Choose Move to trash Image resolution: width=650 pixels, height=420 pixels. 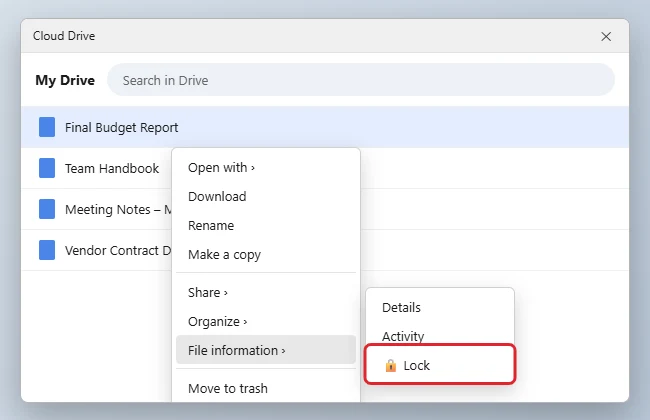point(266,388)
